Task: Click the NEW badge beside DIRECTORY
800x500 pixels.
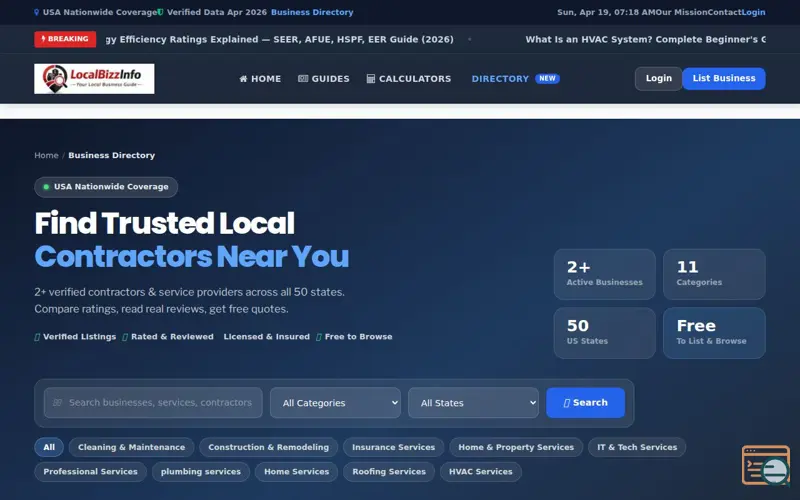Action: [x=547, y=79]
